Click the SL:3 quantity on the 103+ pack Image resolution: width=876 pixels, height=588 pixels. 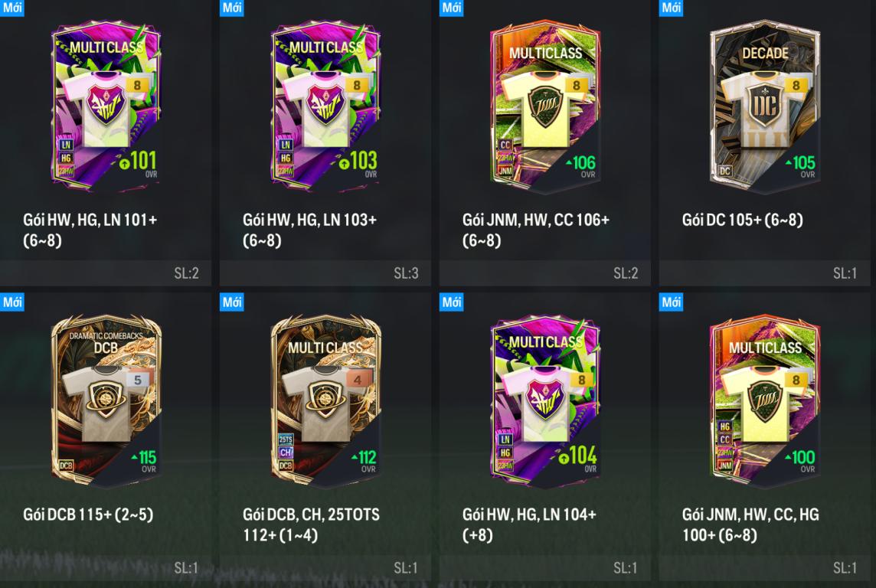(406, 273)
